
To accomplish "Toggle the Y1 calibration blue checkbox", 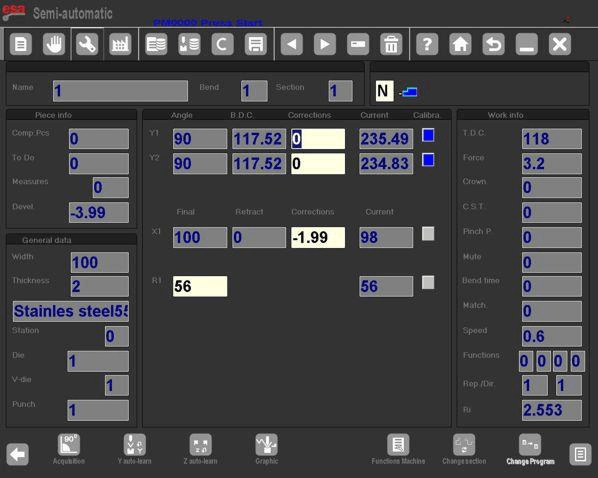I will 428,135.
